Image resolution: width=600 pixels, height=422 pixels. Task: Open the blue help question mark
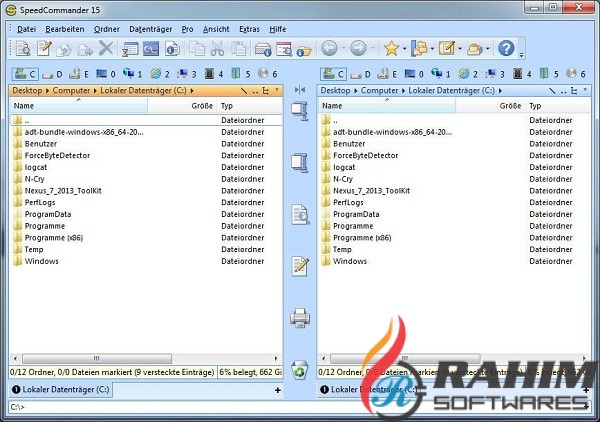506,49
